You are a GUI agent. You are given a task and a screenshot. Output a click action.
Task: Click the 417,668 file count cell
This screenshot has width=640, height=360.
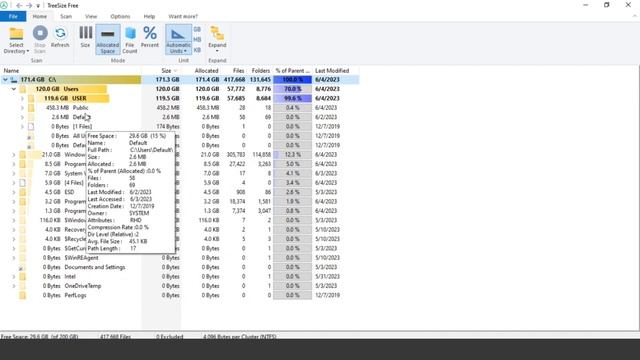coord(234,80)
